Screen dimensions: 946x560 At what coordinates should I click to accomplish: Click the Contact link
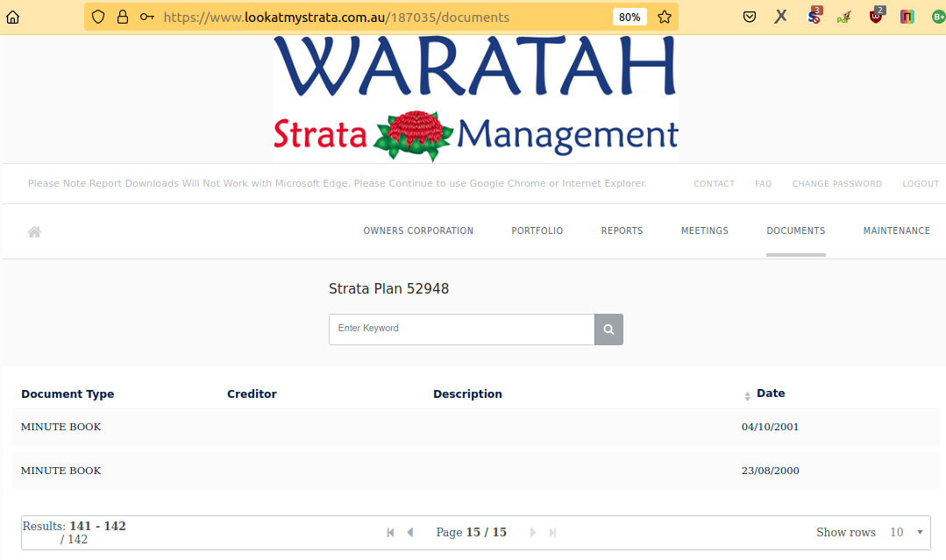tap(714, 184)
